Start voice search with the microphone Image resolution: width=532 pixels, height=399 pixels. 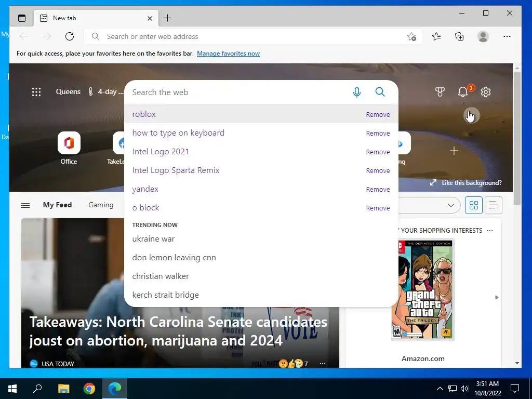[x=356, y=92]
